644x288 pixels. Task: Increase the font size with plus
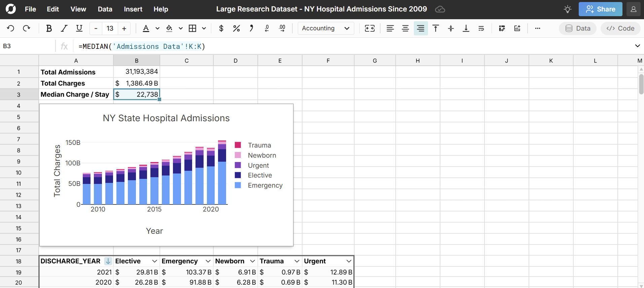124,28
